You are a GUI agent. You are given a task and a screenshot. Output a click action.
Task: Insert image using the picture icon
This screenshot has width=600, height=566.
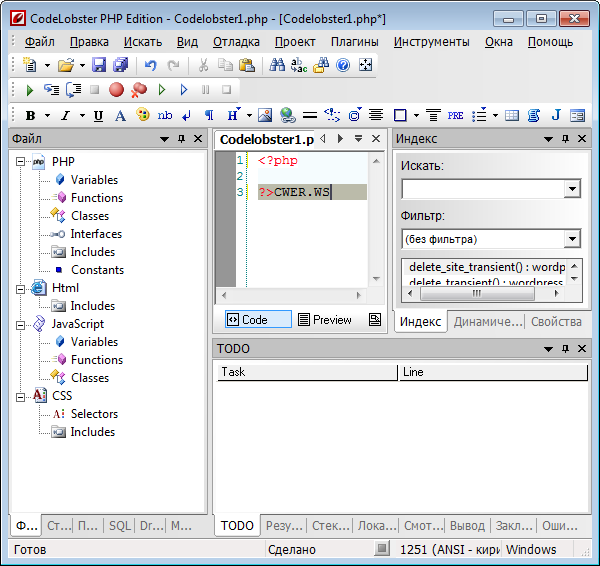[264, 116]
